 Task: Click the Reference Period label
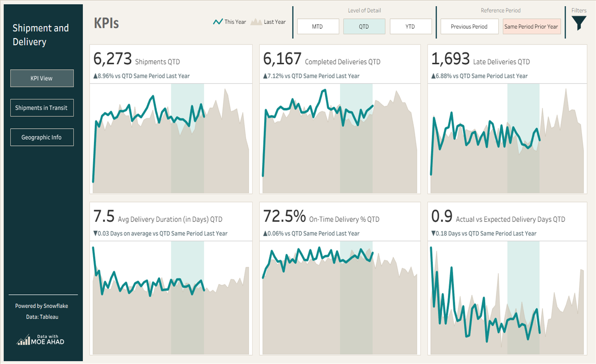[x=500, y=10]
